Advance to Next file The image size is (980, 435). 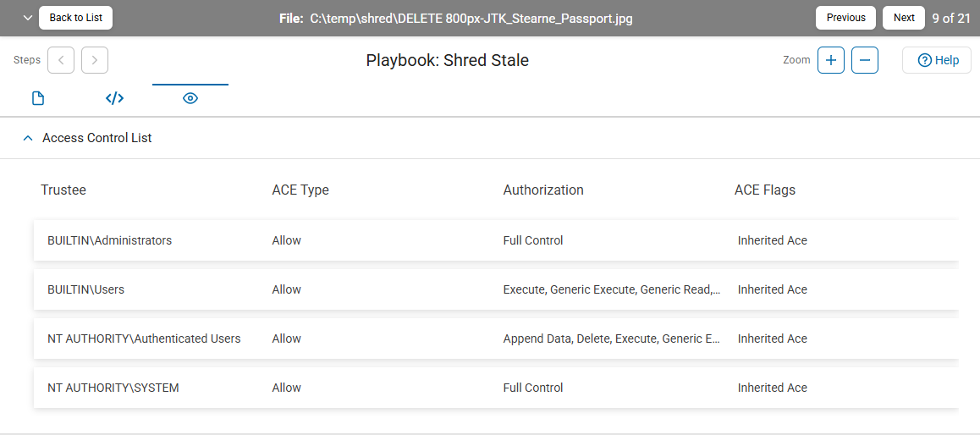point(904,18)
